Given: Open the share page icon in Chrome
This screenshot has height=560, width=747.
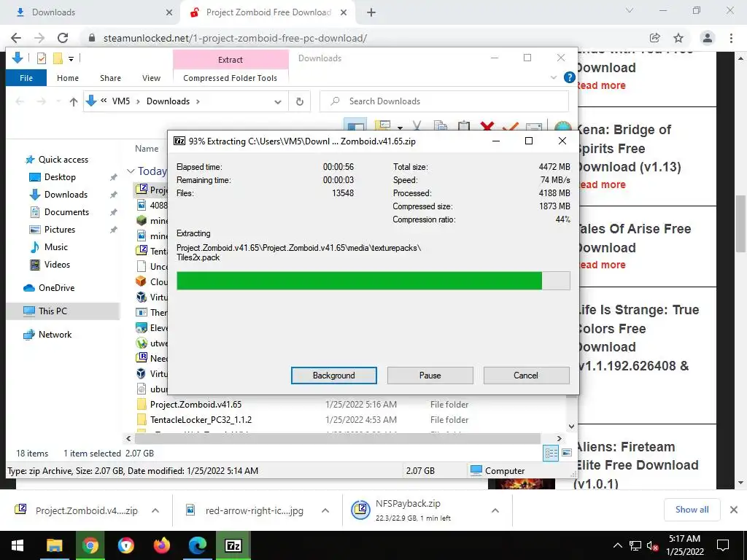Looking at the screenshot, I should (655, 38).
